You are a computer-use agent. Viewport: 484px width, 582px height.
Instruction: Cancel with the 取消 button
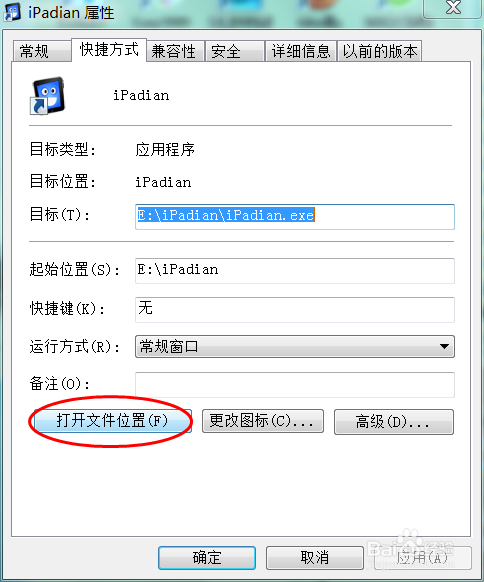tap(314, 558)
